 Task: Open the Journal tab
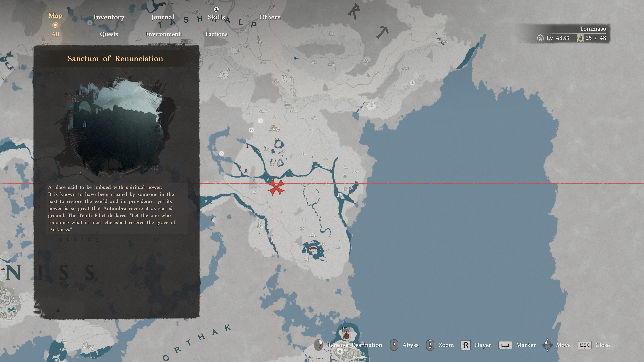click(x=163, y=17)
